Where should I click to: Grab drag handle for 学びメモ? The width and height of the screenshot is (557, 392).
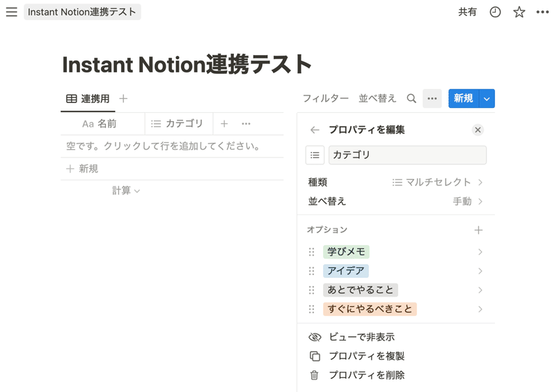(311, 252)
